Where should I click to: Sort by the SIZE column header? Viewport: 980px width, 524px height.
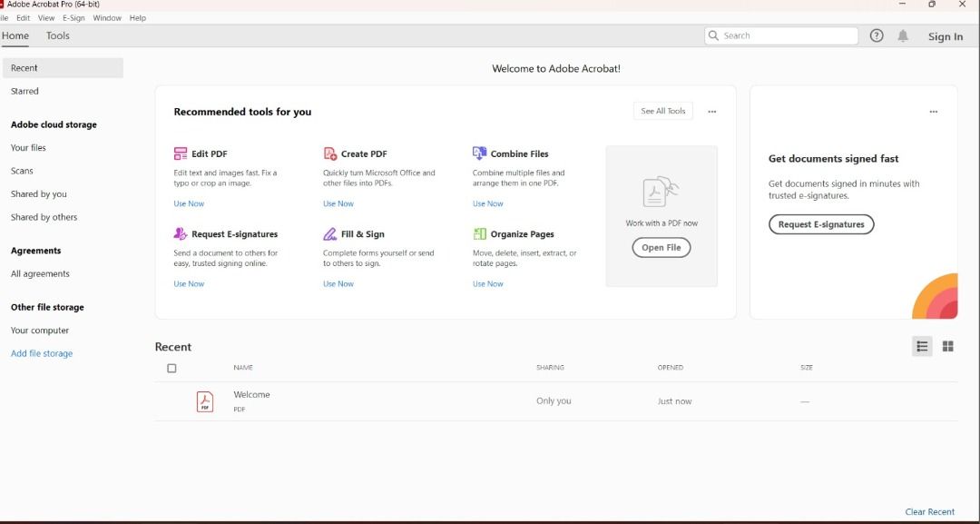coord(807,368)
